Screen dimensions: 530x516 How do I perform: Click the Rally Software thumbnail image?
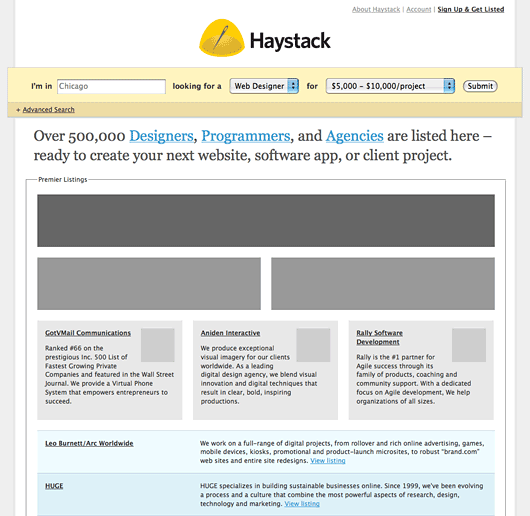(469, 345)
